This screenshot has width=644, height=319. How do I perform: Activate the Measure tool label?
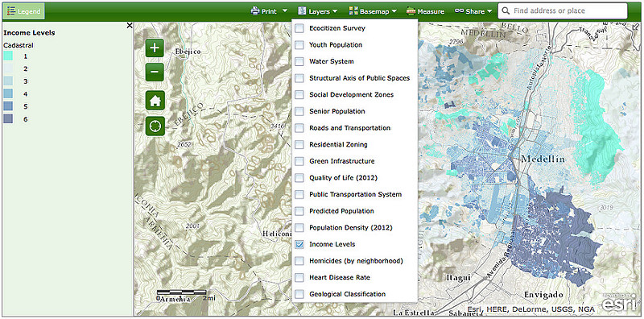pos(431,11)
